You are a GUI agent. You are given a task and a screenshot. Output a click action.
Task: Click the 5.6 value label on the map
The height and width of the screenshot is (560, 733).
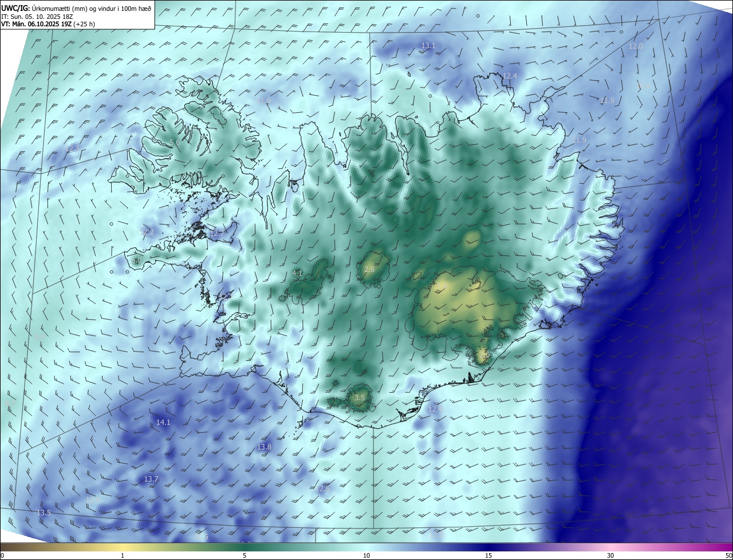click(175, 142)
